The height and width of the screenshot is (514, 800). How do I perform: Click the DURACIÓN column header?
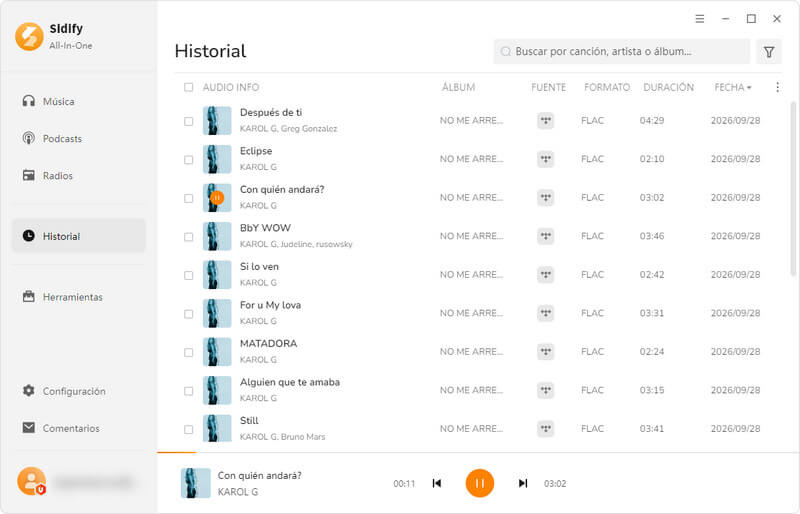tap(668, 87)
